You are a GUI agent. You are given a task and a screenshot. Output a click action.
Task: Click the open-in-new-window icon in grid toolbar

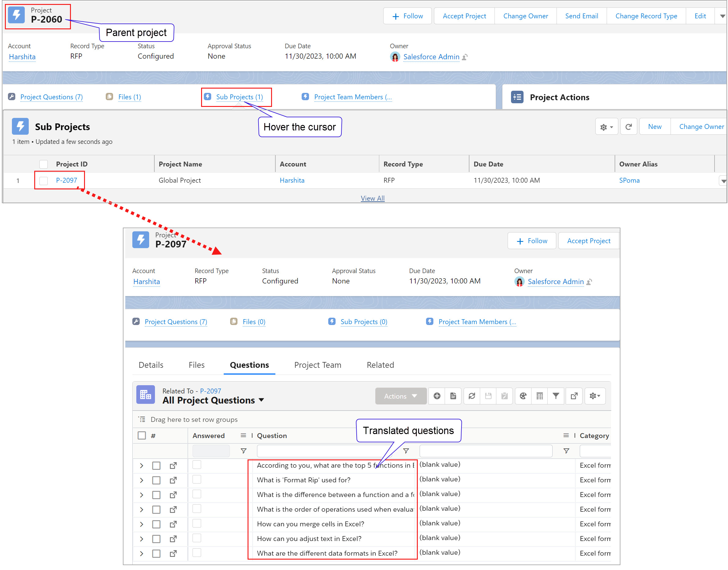coord(574,396)
